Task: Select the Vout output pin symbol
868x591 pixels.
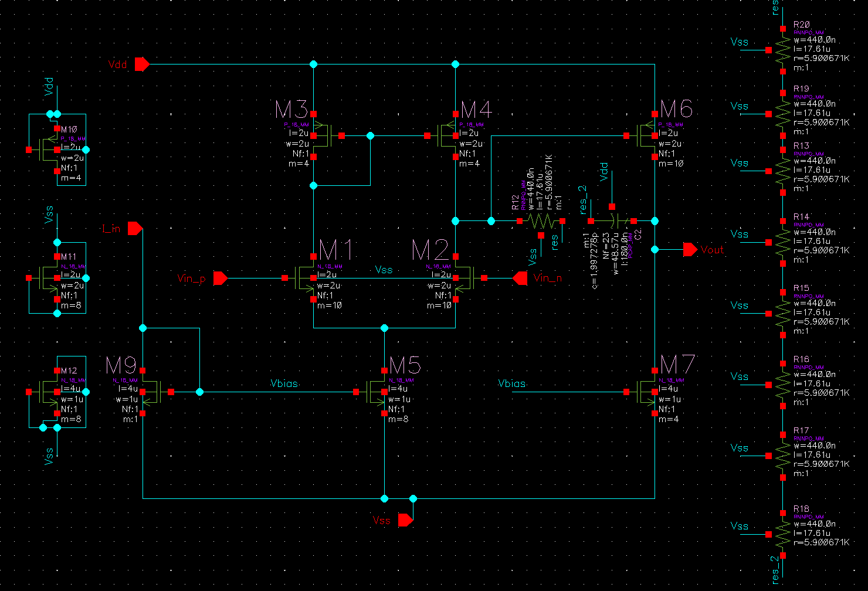Action: pos(690,250)
